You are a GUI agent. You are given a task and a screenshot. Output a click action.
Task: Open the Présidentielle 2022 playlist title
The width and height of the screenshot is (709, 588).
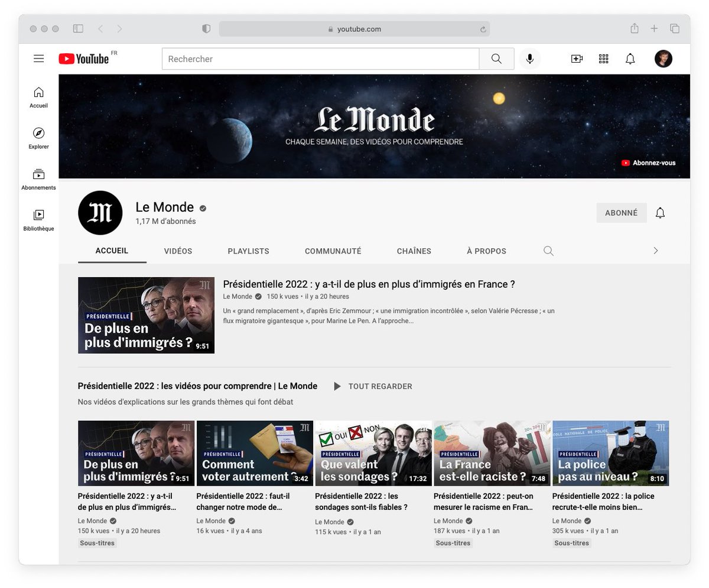pyautogui.click(x=197, y=386)
